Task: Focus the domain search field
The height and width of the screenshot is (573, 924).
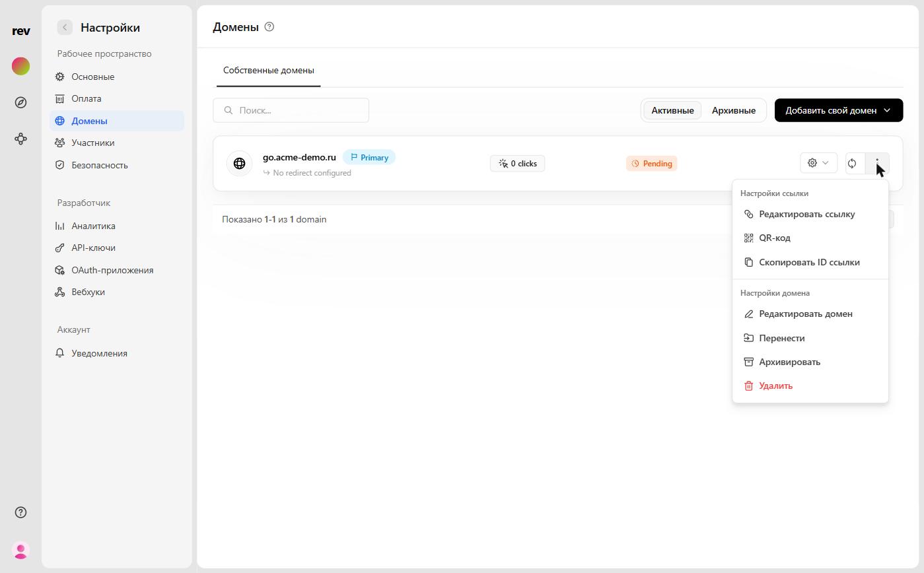Action: 291,110
